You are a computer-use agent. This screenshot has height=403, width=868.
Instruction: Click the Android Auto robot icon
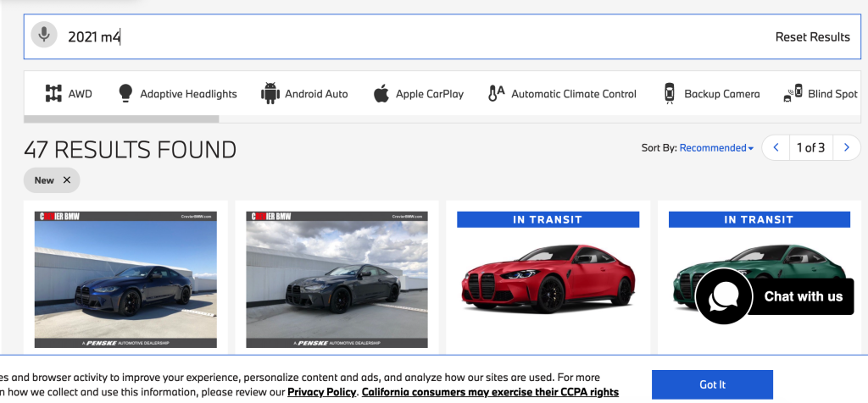(x=270, y=93)
